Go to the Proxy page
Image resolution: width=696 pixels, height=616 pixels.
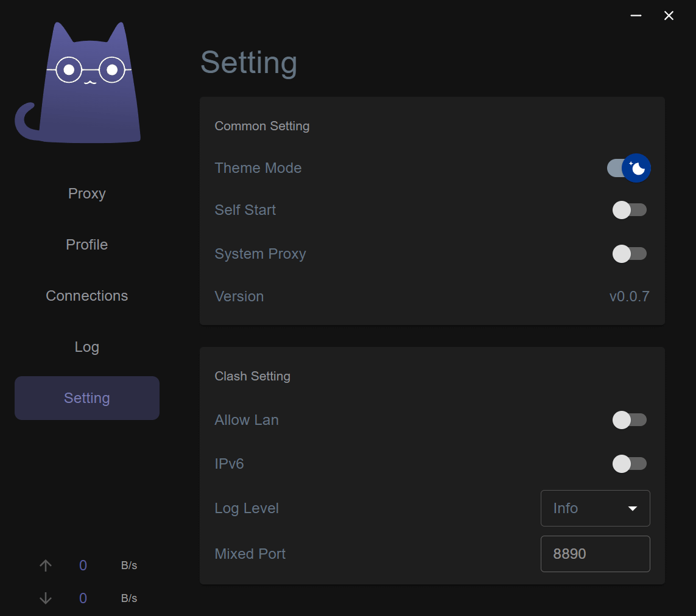(x=87, y=194)
